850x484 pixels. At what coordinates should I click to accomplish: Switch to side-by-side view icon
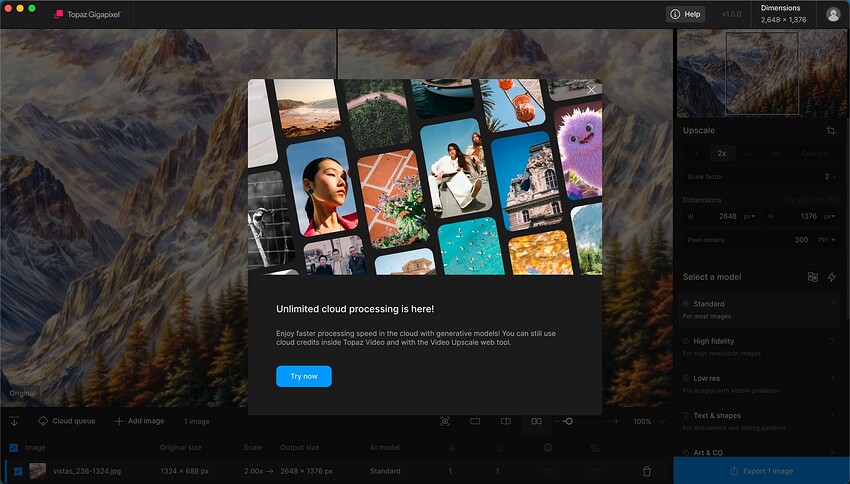pyautogui.click(x=537, y=421)
